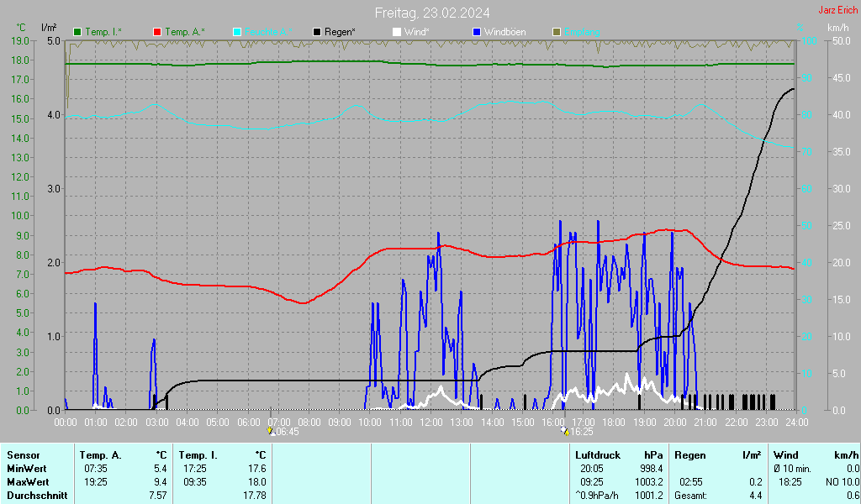
Task: Click the red Jarz Erich text
Action: [x=838, y=11]
